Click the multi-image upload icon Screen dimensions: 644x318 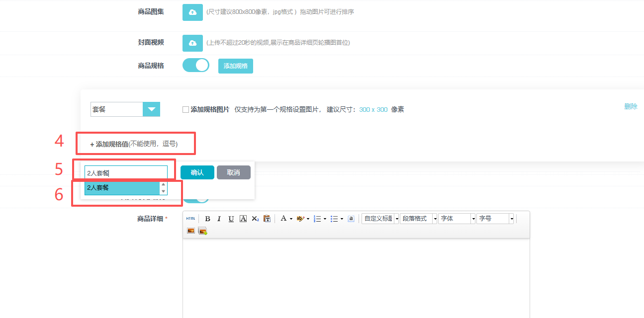(202, 231)
